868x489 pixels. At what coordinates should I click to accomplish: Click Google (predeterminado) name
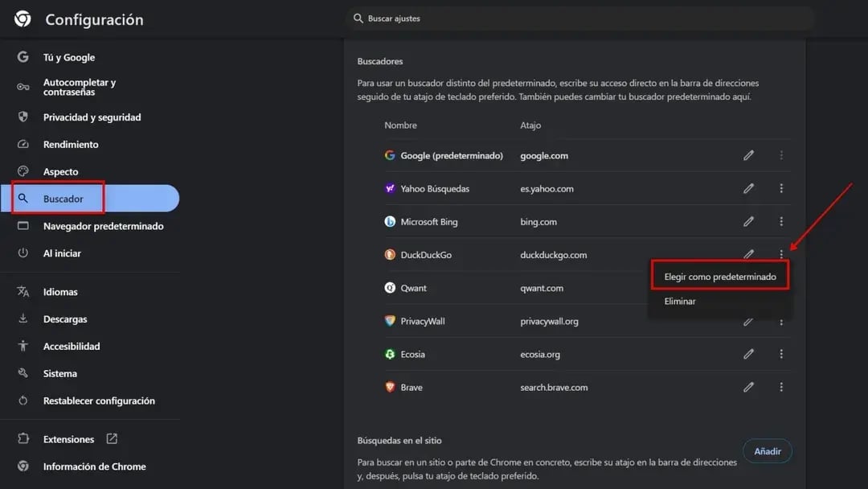click(x=452, y=155)
